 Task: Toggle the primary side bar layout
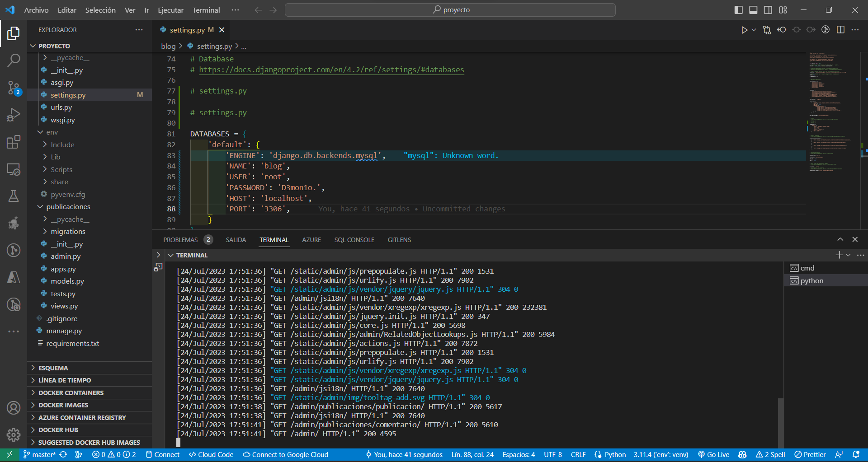(x=739, y=10)
